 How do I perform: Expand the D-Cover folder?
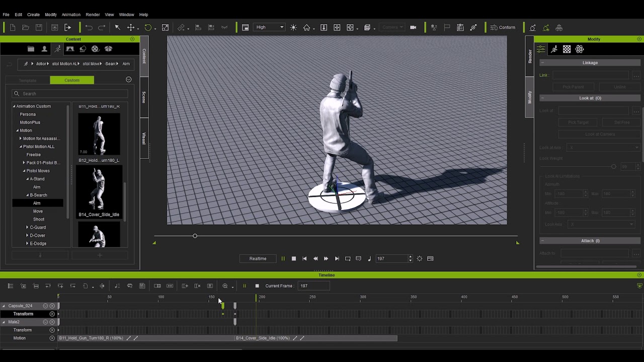click(27, 235)
